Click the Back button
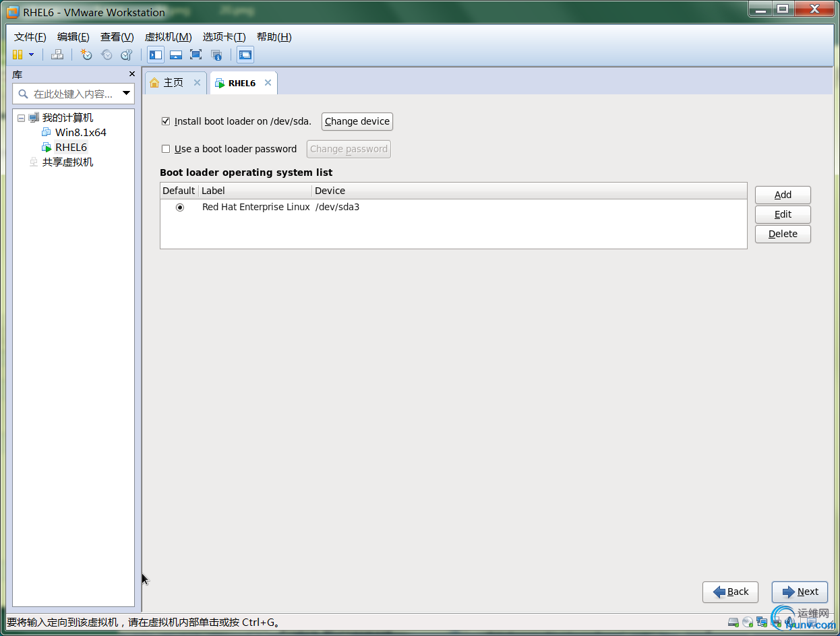 [x=730, y=592]
